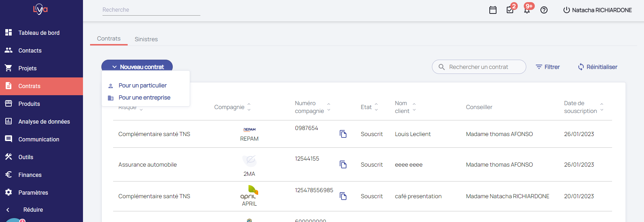Open the tasks checklist icon with badge
644x222 pixels.
pos(510,10)
